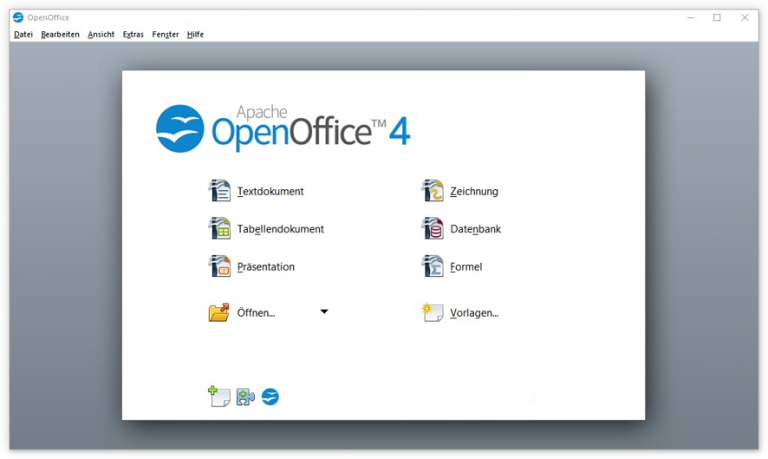The image size is (768, 459).
Task: Click the Vorlagen... label
Action: pos(474,313)
